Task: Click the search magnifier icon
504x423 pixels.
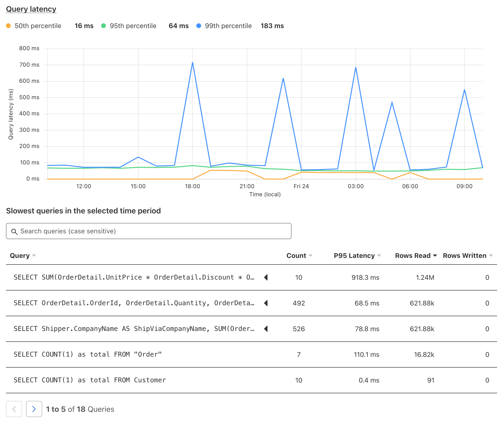Action: coord(15,231)
